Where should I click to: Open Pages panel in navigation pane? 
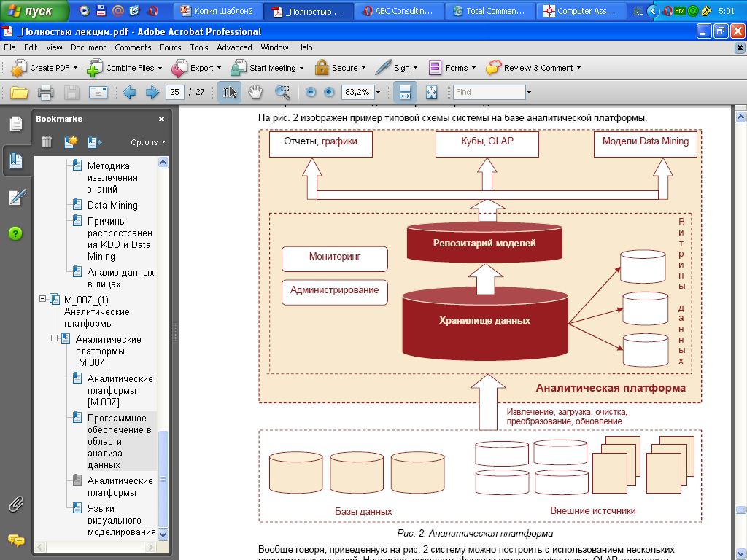[x=16, y=124]
